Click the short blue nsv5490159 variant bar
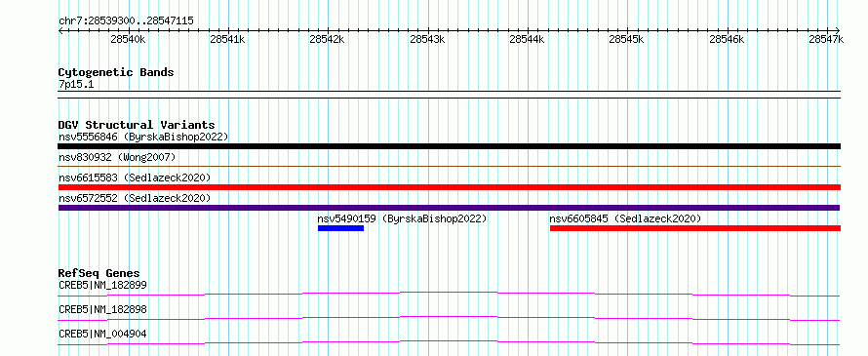868x356 pixels. click(x=340, y=228)
